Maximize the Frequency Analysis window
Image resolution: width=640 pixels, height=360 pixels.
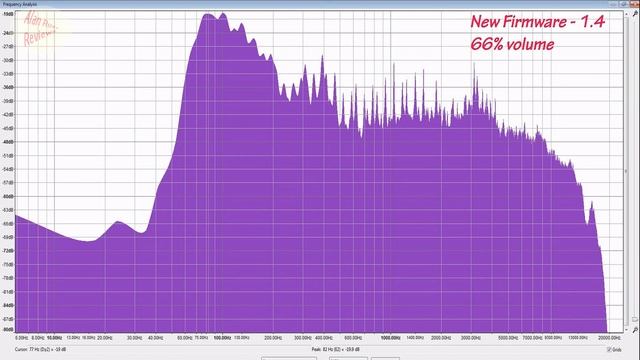[x=624, y=4]
